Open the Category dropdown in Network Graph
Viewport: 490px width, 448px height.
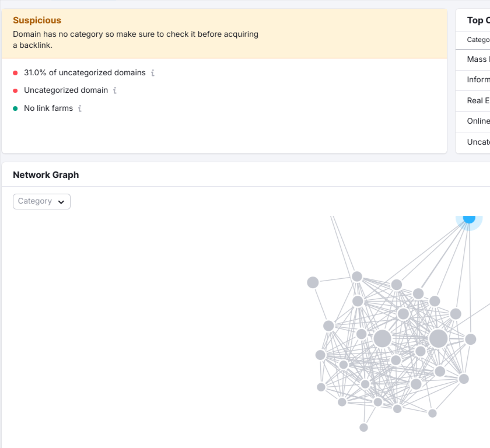click(41, 201)
